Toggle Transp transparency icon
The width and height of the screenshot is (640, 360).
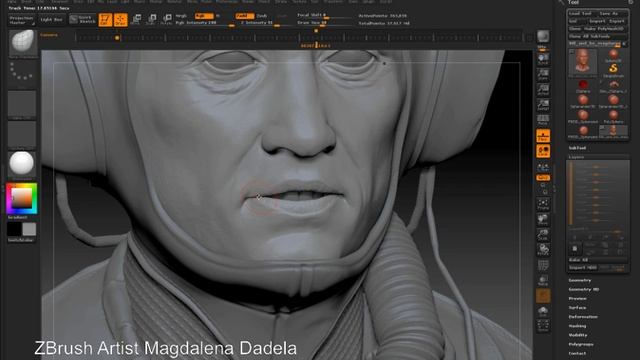coord(543,281)
